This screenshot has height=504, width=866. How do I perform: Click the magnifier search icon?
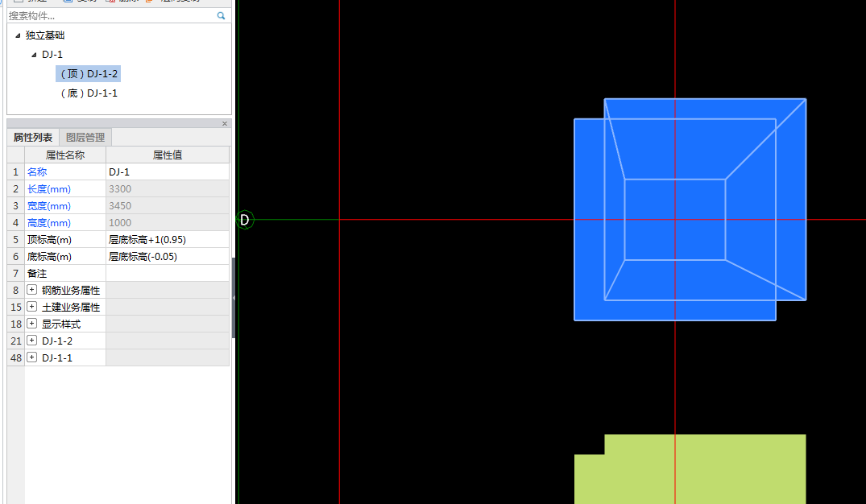(x=221, y=16)
